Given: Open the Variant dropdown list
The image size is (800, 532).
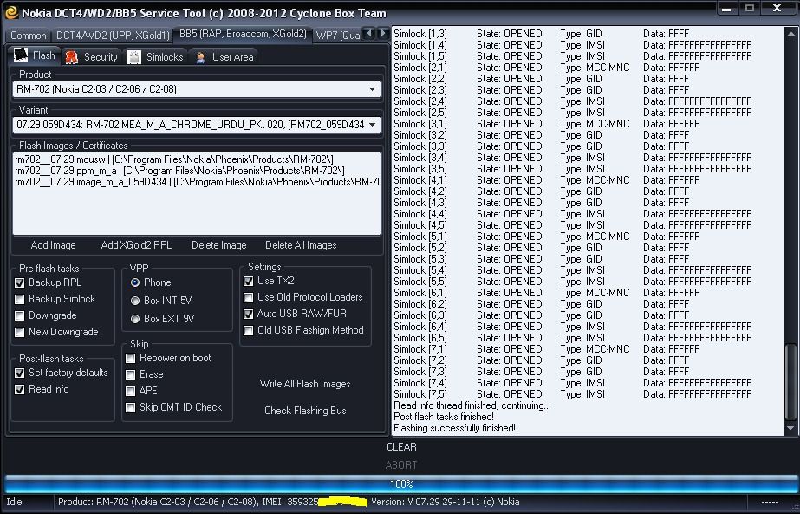Looking at the screenshot, I should pyautogui.click(x=372, y=125).
